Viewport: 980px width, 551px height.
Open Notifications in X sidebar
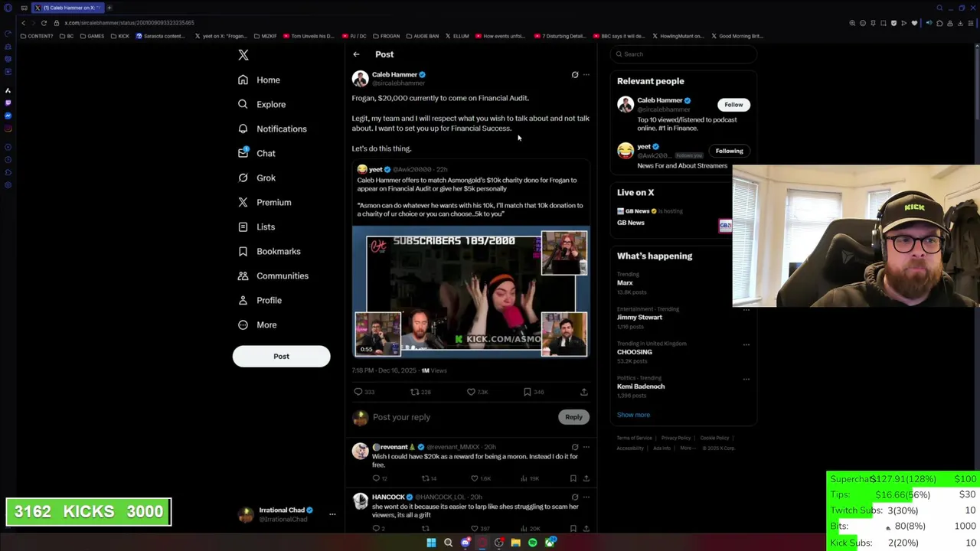(273, 129)
